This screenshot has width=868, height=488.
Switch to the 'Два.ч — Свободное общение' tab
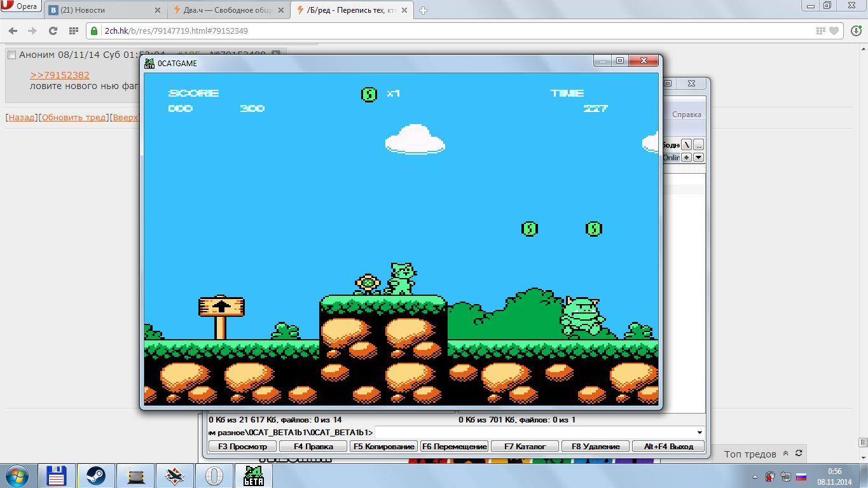[228, 10]
